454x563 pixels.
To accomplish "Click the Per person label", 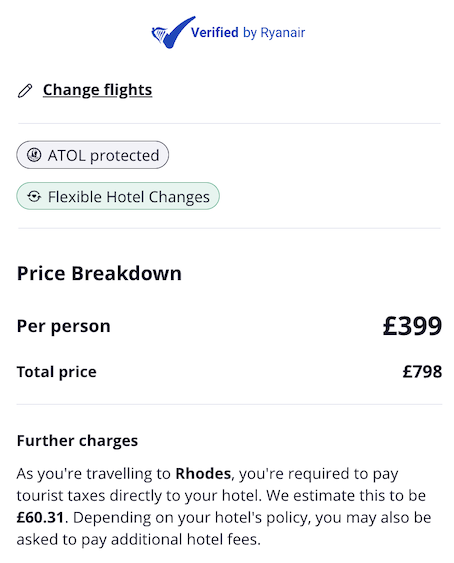I will pyautogui.click(x=64, y=326).
